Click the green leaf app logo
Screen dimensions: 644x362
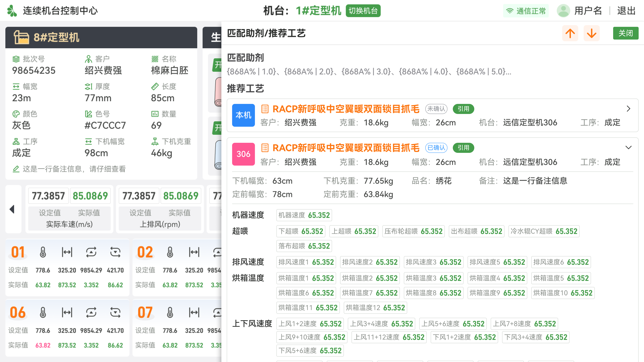click(12, 11)
